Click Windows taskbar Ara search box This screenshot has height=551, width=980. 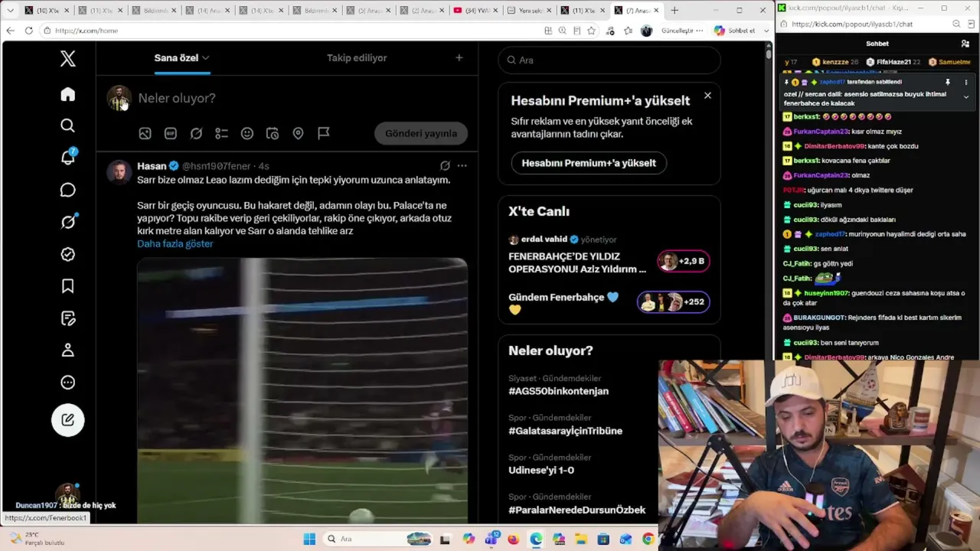point(379,539)
